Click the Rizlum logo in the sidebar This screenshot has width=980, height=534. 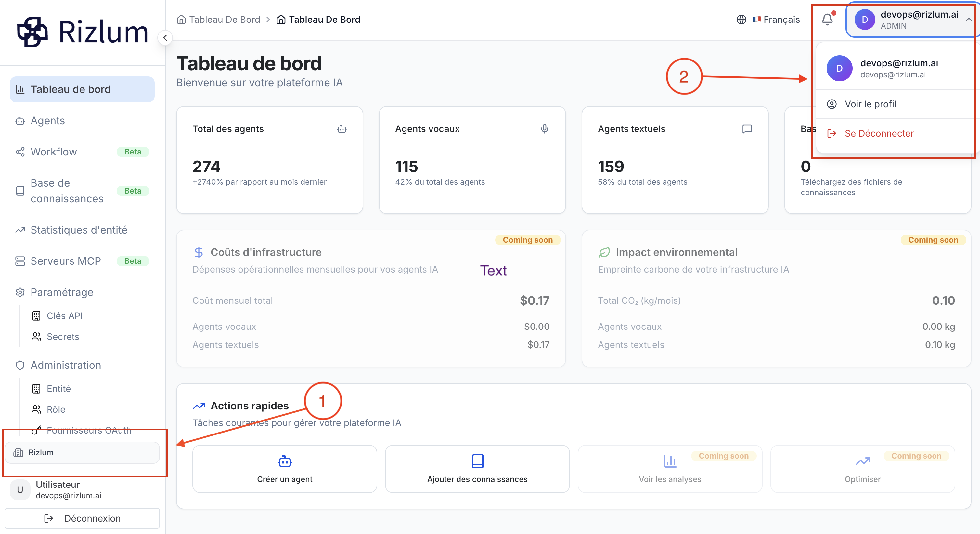83,32
